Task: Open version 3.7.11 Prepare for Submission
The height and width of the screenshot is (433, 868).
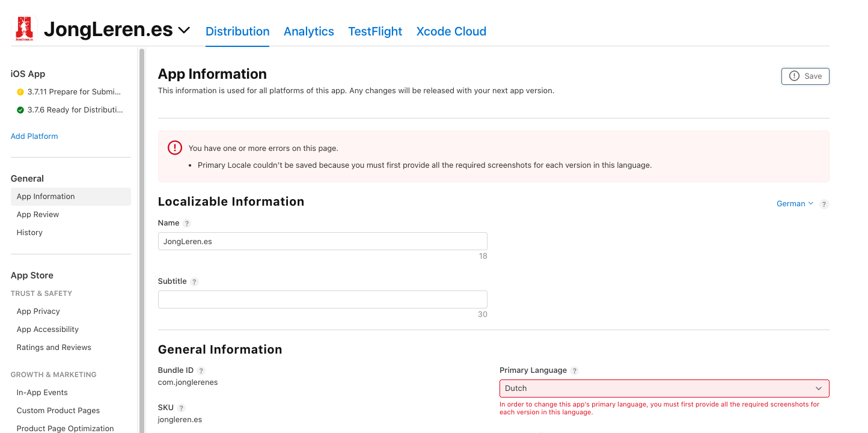Action: point(75,92)
